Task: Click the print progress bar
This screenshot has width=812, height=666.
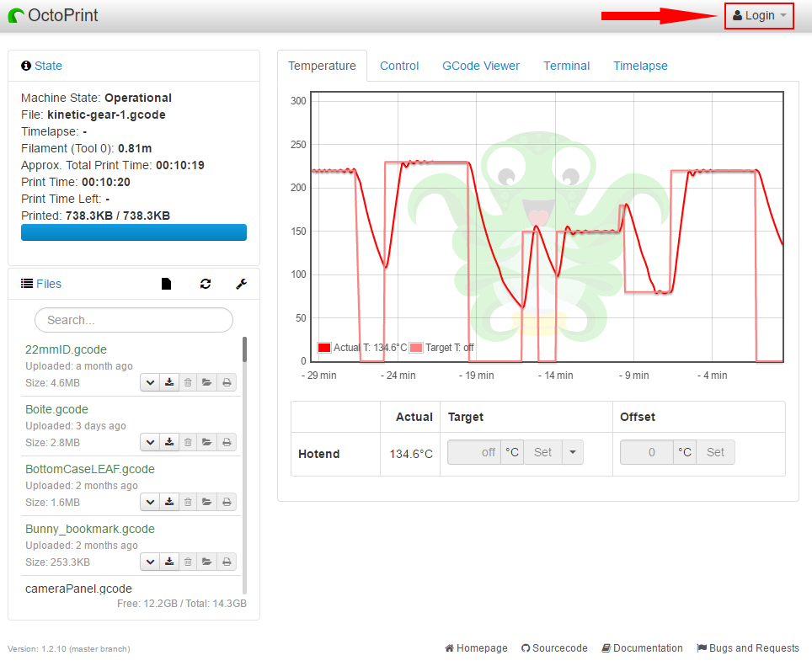Action: coord(134,232)
